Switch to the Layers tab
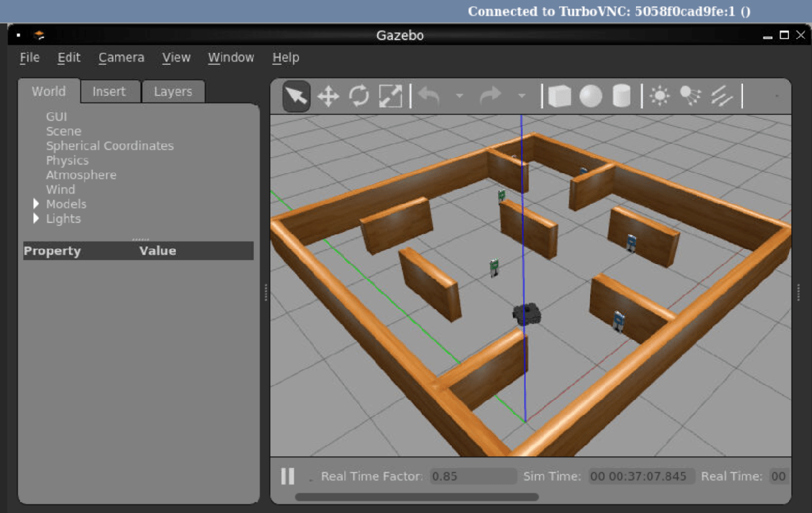The height and width of the screenshot is (513, 812). 173,91
